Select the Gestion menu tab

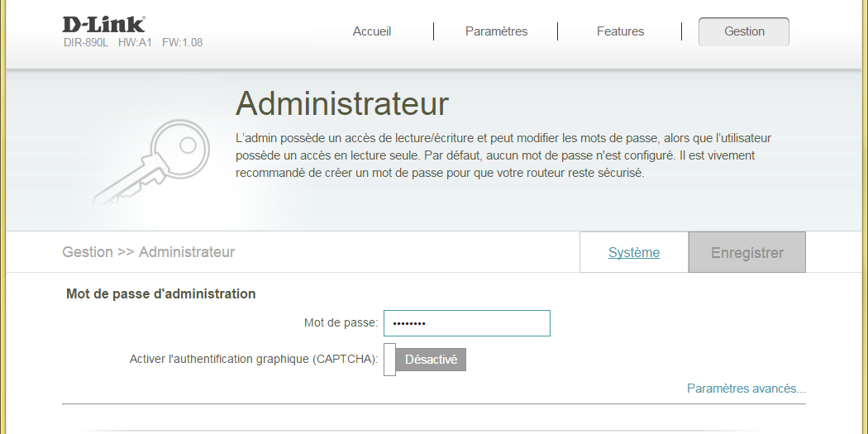(744, 31)
